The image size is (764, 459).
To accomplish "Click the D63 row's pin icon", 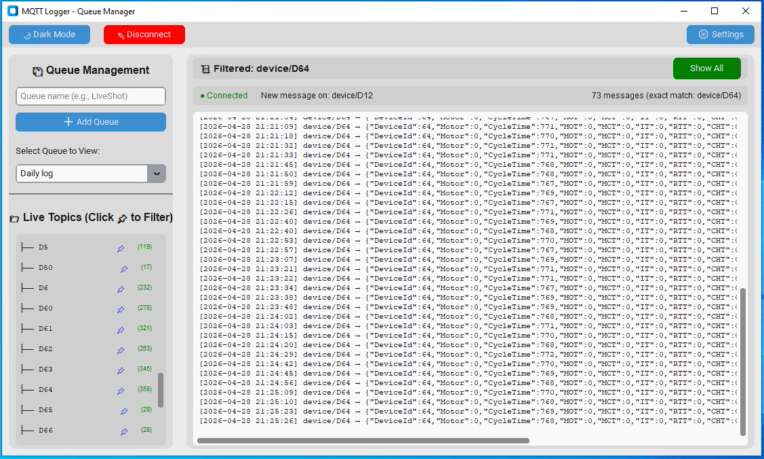I will tap(120, 370).
